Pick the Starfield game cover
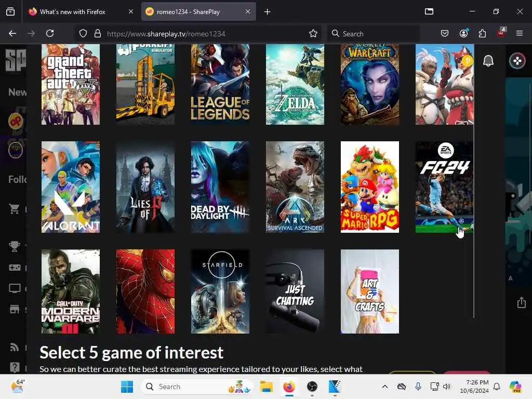 click(x=220, y=291)
